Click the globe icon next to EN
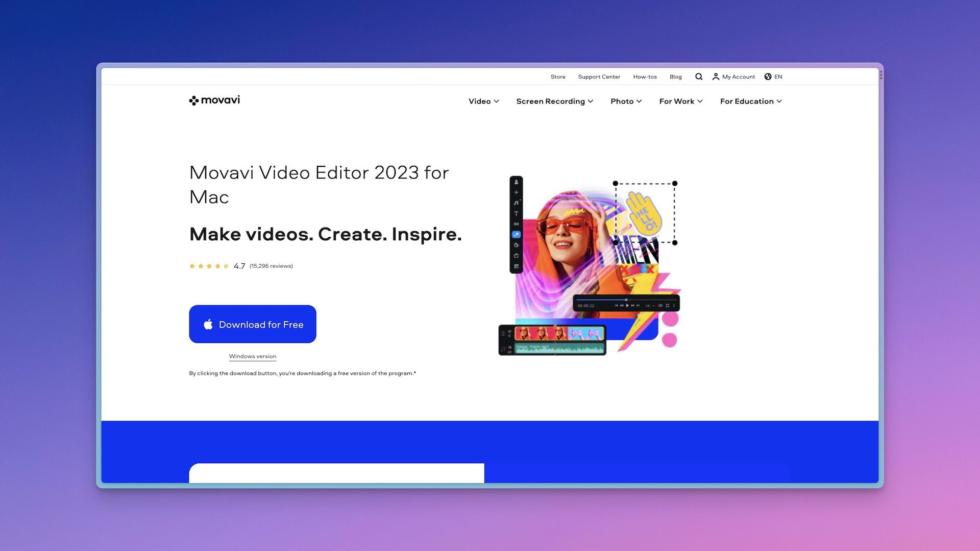This screenshot has width=980, height=551. pyautogui.click(x=768, y=77)
